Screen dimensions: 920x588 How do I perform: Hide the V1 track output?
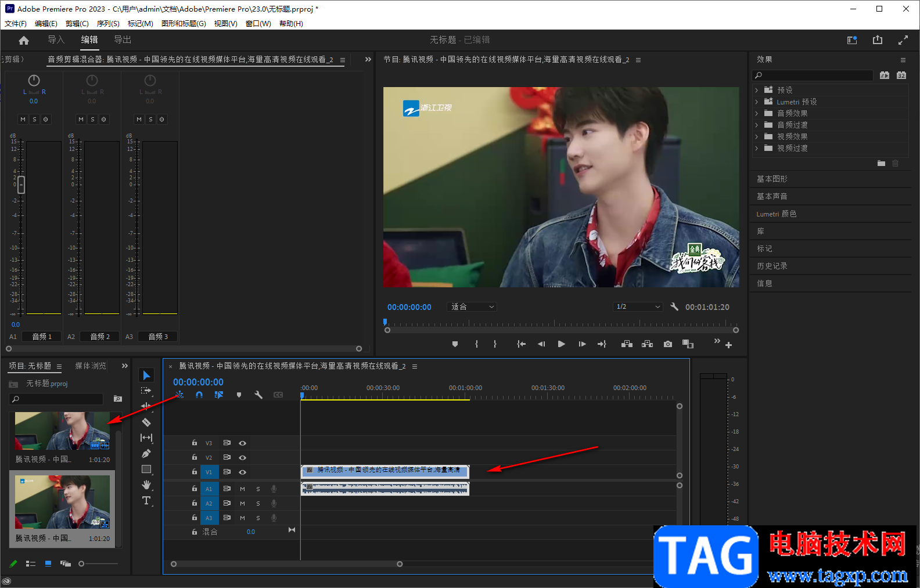(x=243, y=472)
